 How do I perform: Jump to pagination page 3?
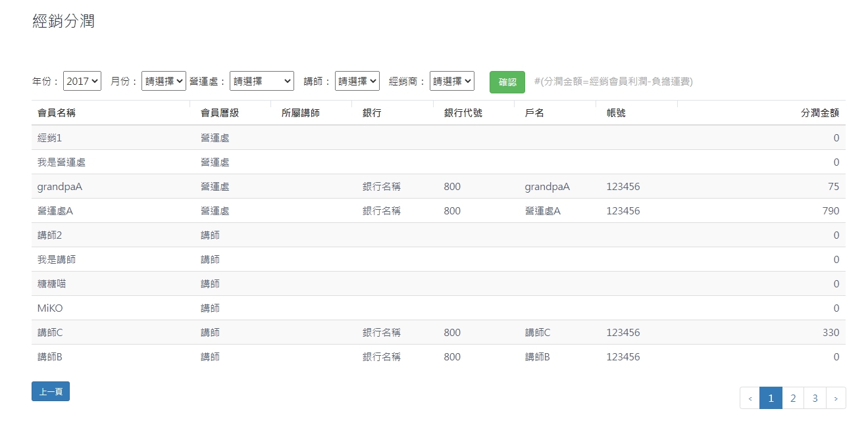coord(815,398)
